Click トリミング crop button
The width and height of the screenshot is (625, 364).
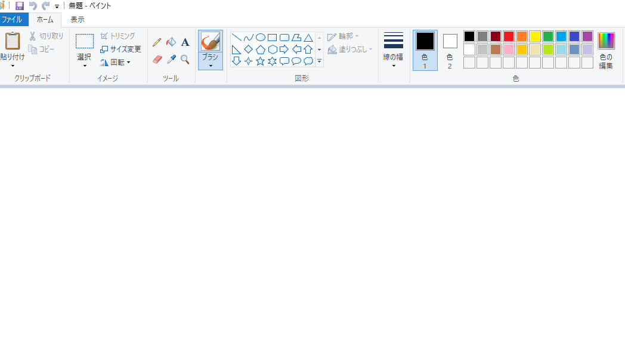point(117,36)
